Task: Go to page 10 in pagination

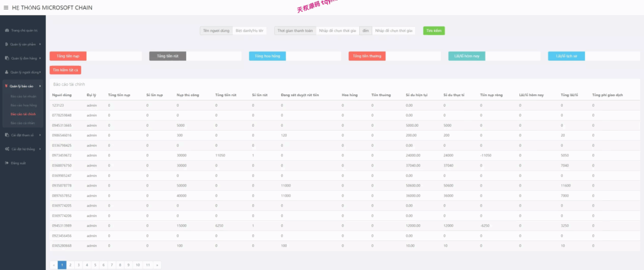Action: [x=137, y=265]
